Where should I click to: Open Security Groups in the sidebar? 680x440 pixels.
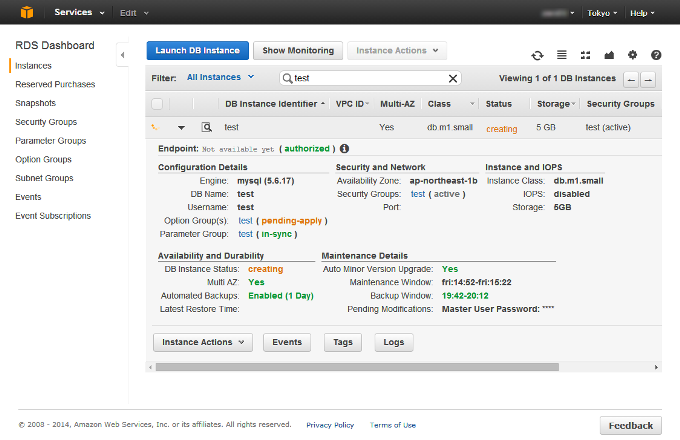click(x=46, y=122)
